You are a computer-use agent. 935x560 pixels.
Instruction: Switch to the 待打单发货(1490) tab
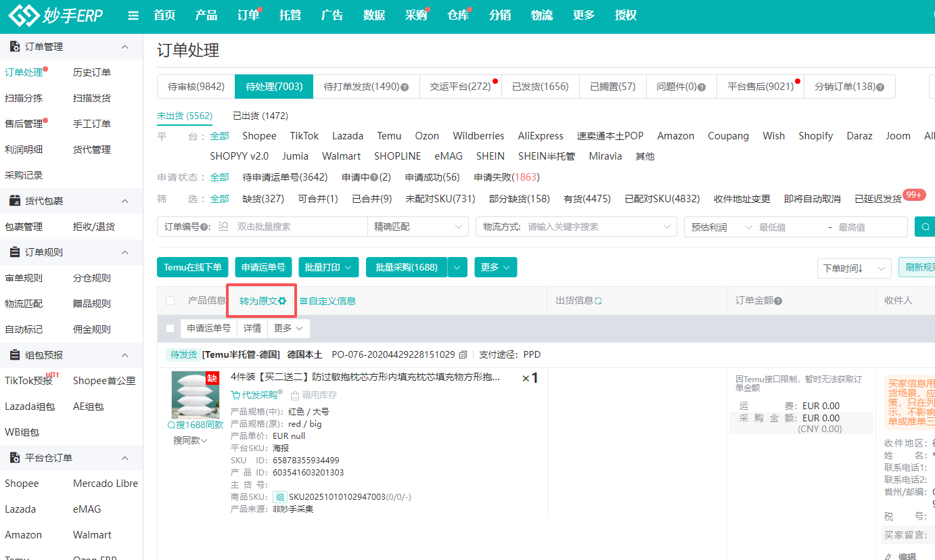coord(365,87)
